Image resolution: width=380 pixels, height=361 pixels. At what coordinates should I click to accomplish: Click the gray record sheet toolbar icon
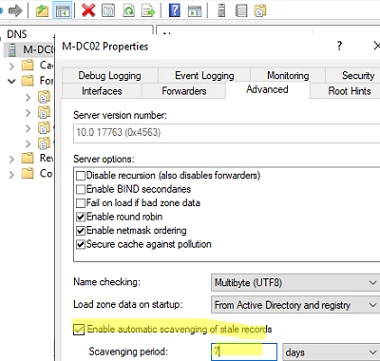241,11
